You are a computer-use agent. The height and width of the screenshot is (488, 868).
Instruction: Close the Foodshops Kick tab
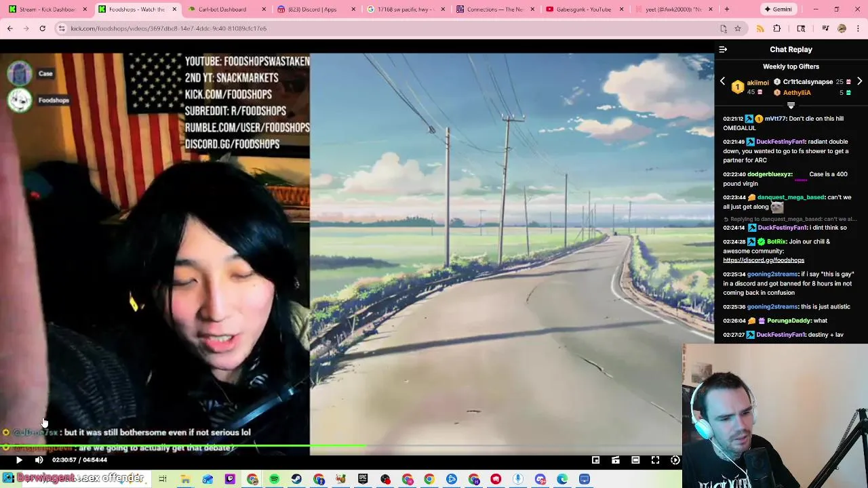pos(174,9)
